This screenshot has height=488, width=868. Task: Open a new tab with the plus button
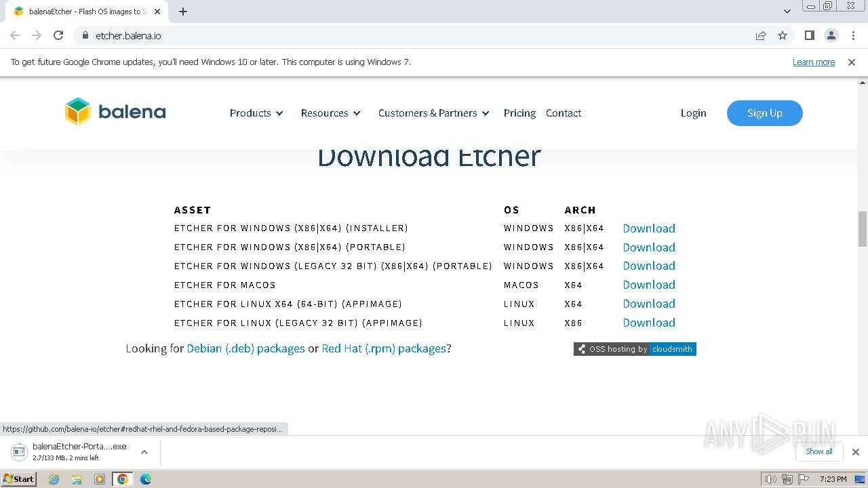tap(183, 12)
